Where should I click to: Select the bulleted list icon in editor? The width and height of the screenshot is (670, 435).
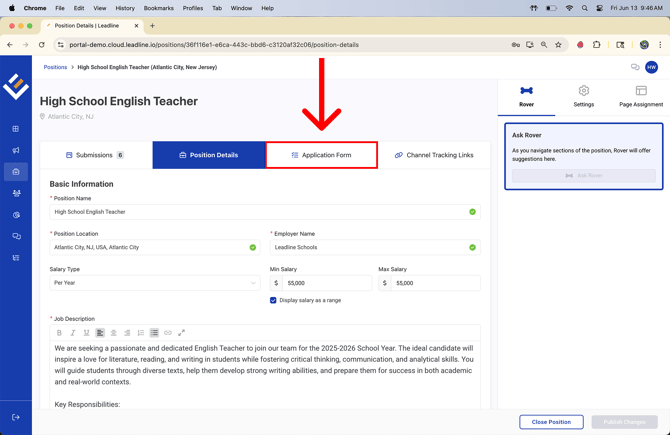[x=154, y=333]
